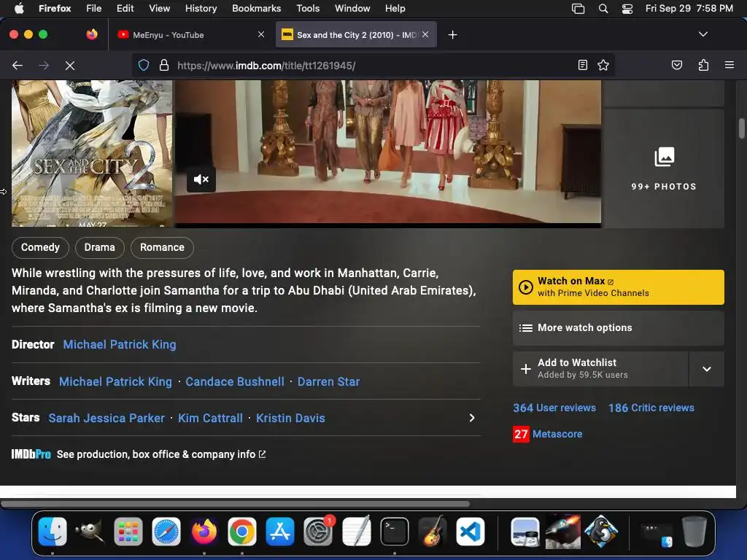The width and height of the screenshot is (747, 560).
Task: Click the vertical page scrollbar thumb
Action: pos(742,128)
